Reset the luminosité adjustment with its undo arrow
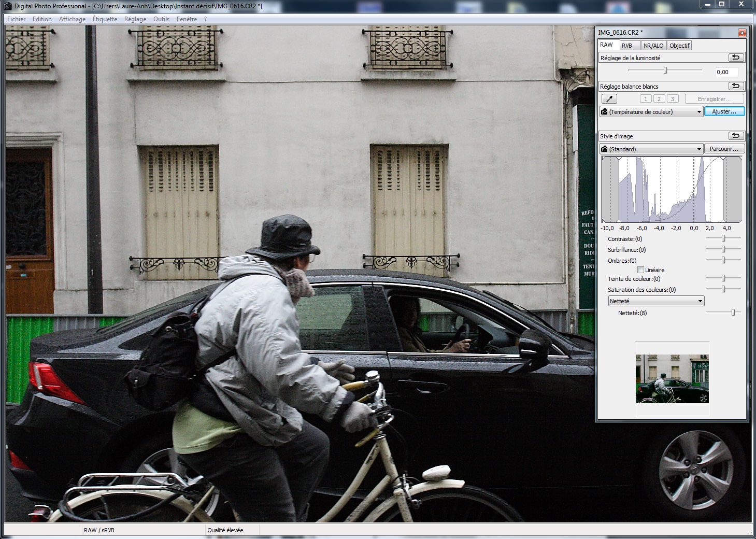The width and height of the screenshot is (756, 539). click(x=736, y=58)
